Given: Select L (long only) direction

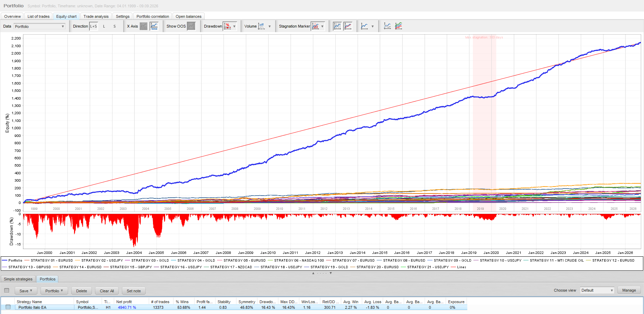Looking at the screenshot, I should tap(104, 26).
